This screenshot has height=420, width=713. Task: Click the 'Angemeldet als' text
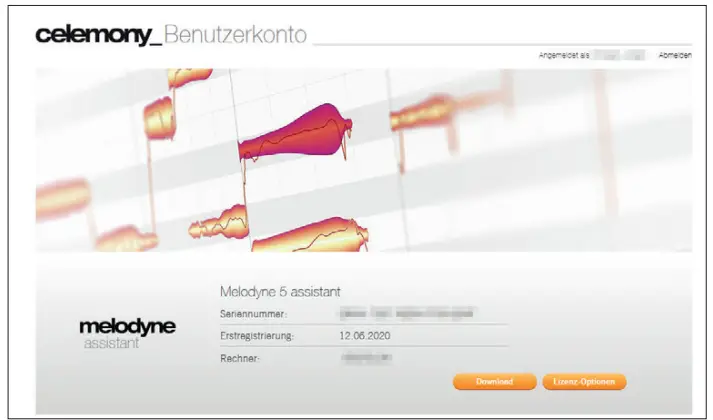tap(564, 55)
